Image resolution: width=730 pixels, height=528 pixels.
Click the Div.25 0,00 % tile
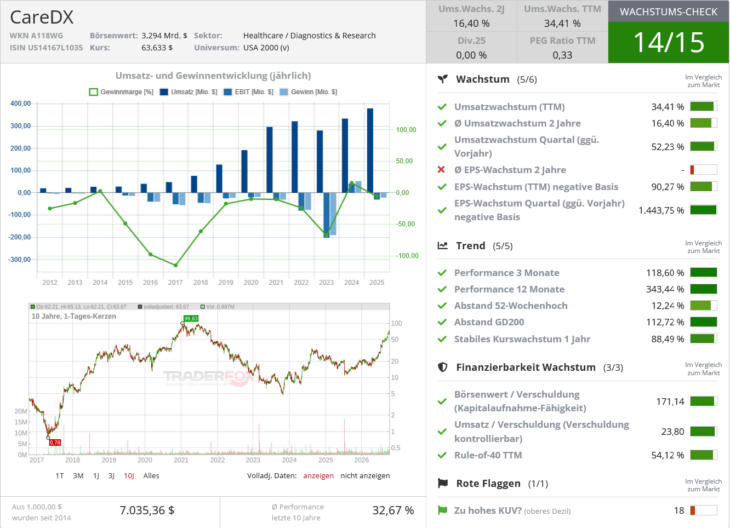(471, 47)
